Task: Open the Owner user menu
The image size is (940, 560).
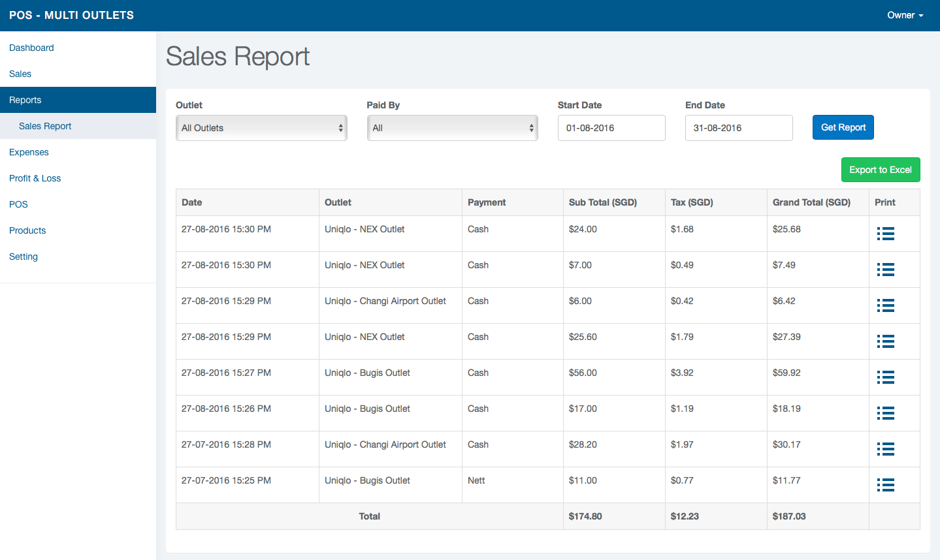Action: pyautogui.click(x=905, y=15)
